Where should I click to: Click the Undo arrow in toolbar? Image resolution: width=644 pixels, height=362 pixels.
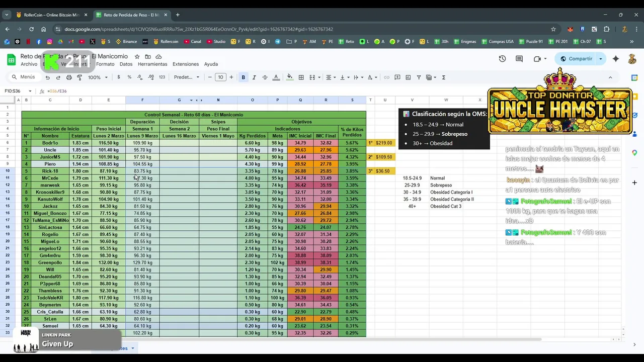[47, 77]
